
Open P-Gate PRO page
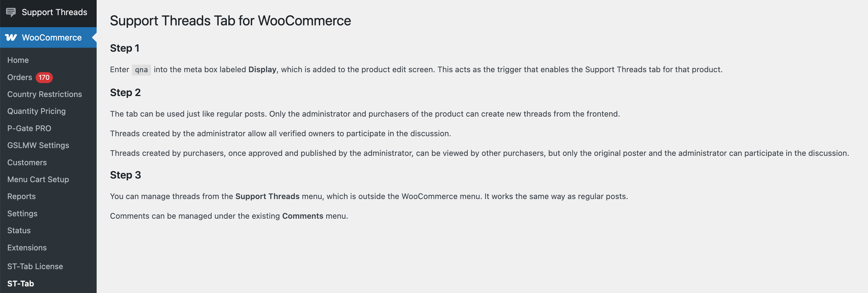pos(29,128)
